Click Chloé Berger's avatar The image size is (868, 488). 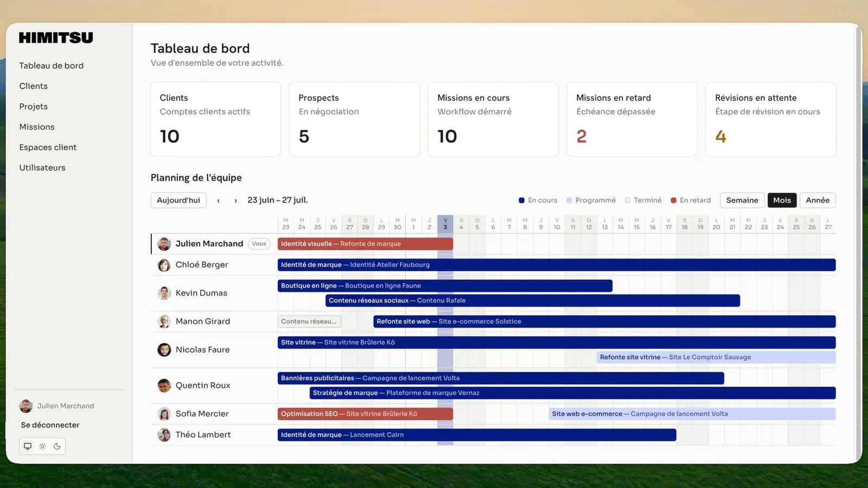pos(164,265)
